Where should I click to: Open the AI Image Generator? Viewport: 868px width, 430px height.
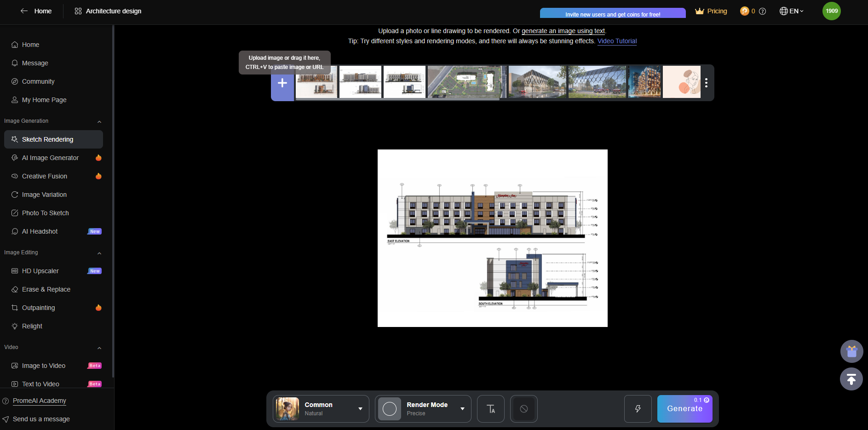(50, 157)
